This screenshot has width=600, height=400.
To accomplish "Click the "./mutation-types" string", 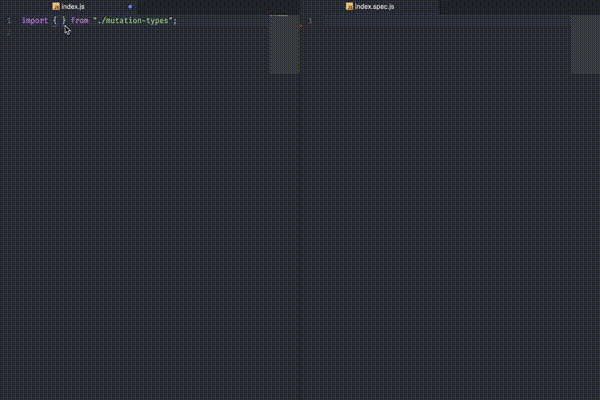I will tap(133, 21).
